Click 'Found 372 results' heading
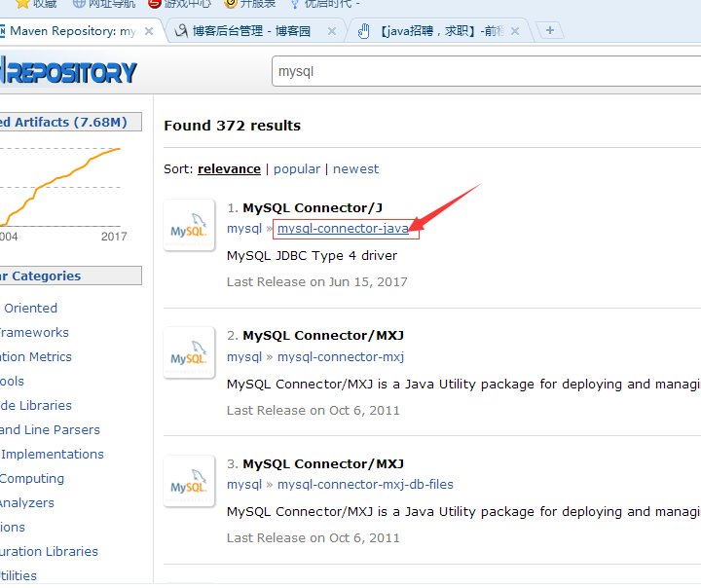Viewport: 701px width, 588px height. click(x=232, y=126)
